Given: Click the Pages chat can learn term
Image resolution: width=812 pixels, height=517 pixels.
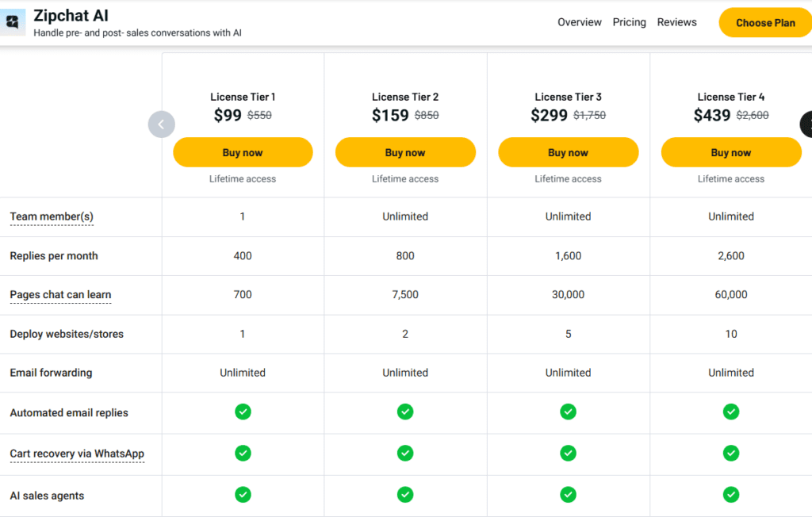Looking at the screenshot, I should [59, 294].
